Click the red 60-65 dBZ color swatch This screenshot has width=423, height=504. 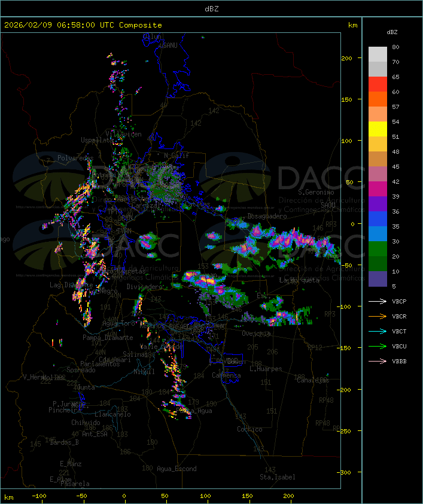pos(378,84)
